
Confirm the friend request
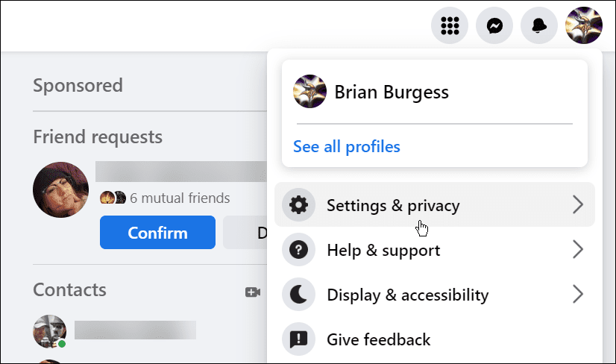[157, 232]
